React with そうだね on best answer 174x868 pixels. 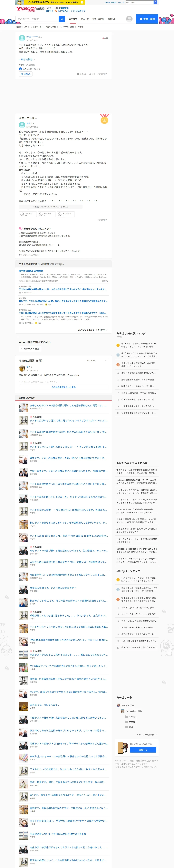47,214
